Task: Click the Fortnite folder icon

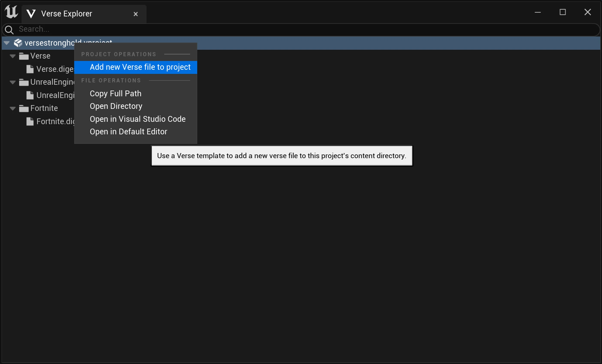Action: click(24, 108)
